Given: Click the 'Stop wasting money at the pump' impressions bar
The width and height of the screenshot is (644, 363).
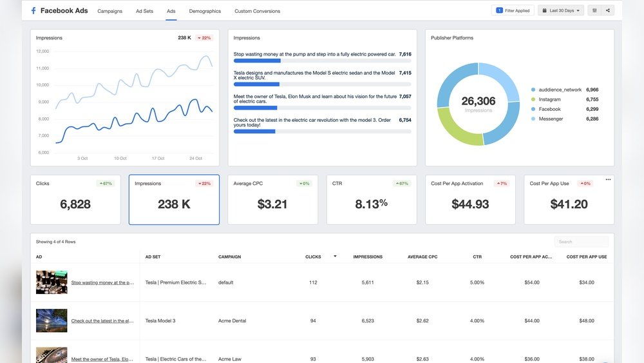Looking at the screenshot, I should click(x=323, y=61).
